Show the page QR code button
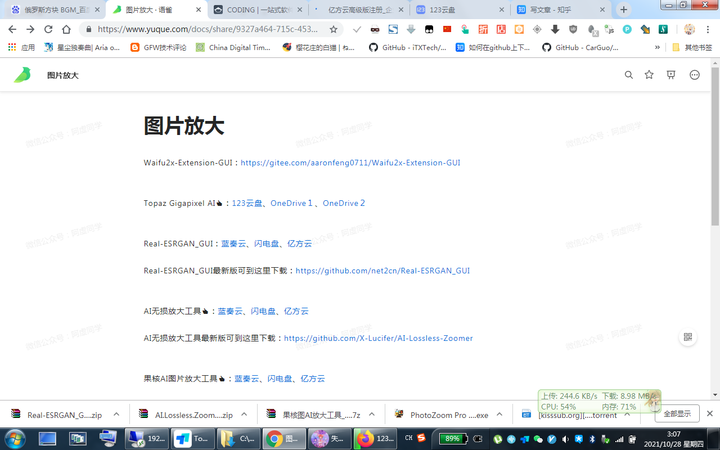 tap(688, 337)
